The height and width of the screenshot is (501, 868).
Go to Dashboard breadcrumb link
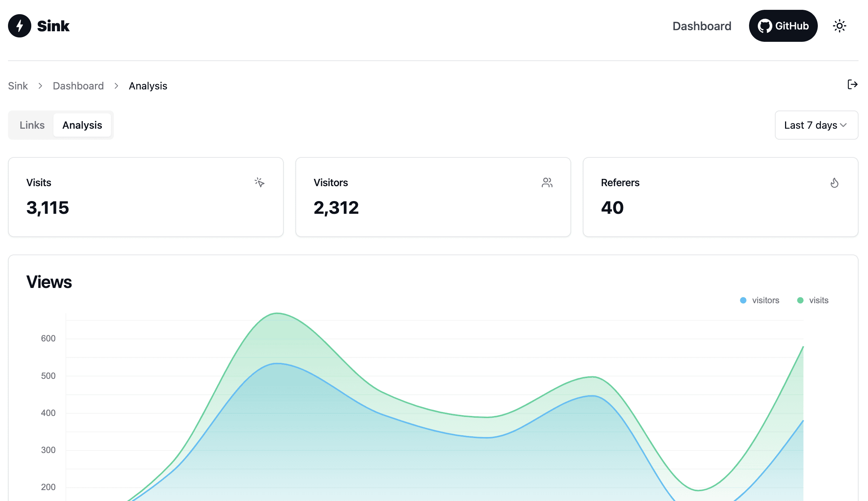(x=78, y=86)
